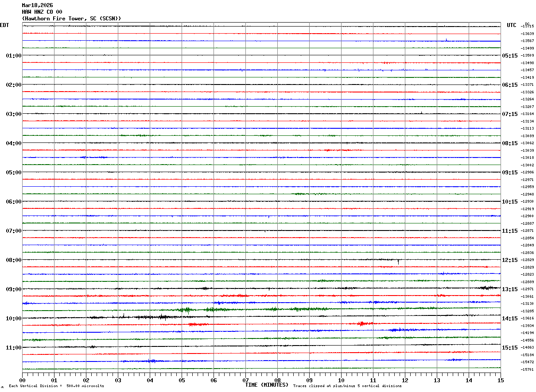Click the traces clipped footnote text

click(x=347, y=386)
